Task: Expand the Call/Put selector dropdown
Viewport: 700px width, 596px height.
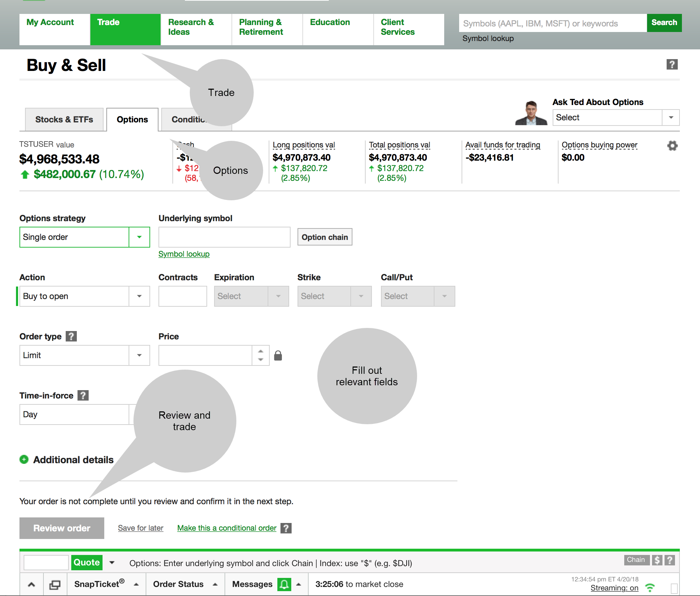Action: click(443, 296)
